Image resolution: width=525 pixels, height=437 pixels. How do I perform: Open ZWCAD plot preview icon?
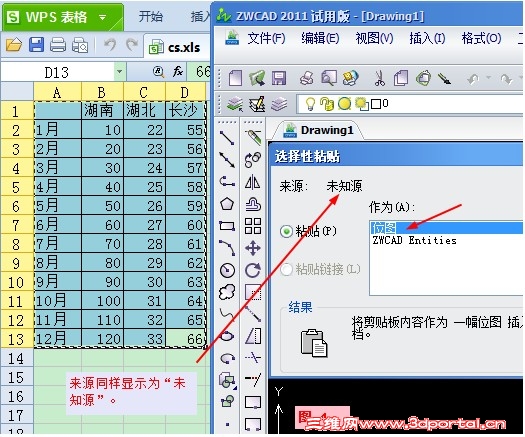(x=329, y=78)
